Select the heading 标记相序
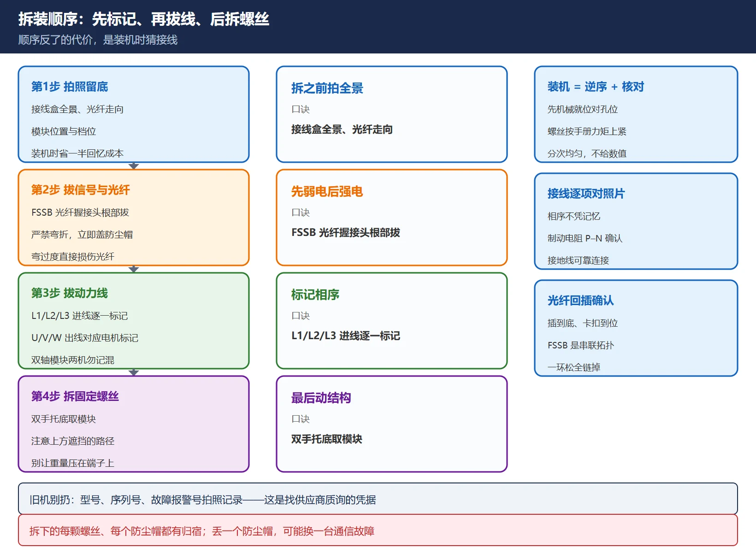 click(x=315, y=294)
